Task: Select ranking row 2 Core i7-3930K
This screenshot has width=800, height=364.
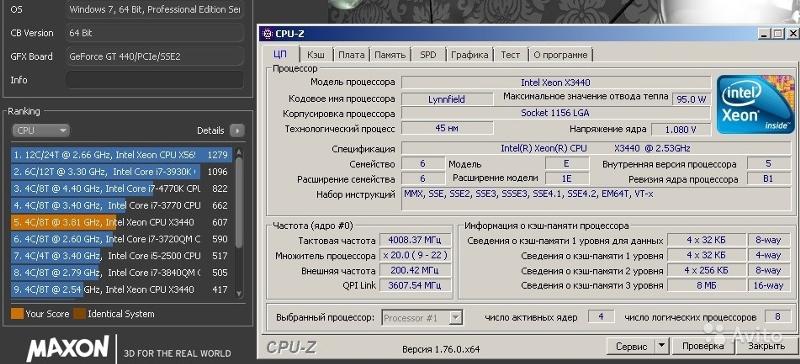Action: 122,172
